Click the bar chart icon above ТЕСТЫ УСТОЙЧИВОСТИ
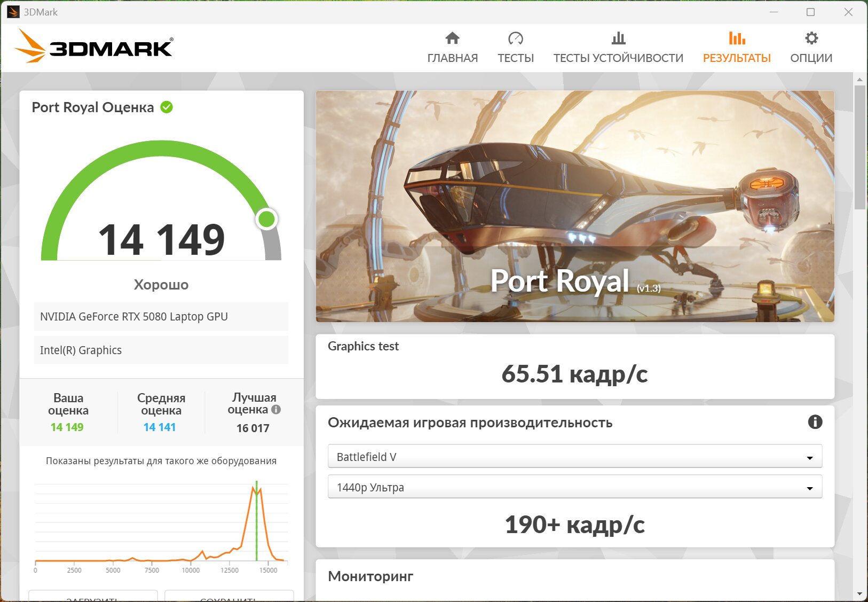The height and width of the screenshot is (602, 868). [618, 38]
